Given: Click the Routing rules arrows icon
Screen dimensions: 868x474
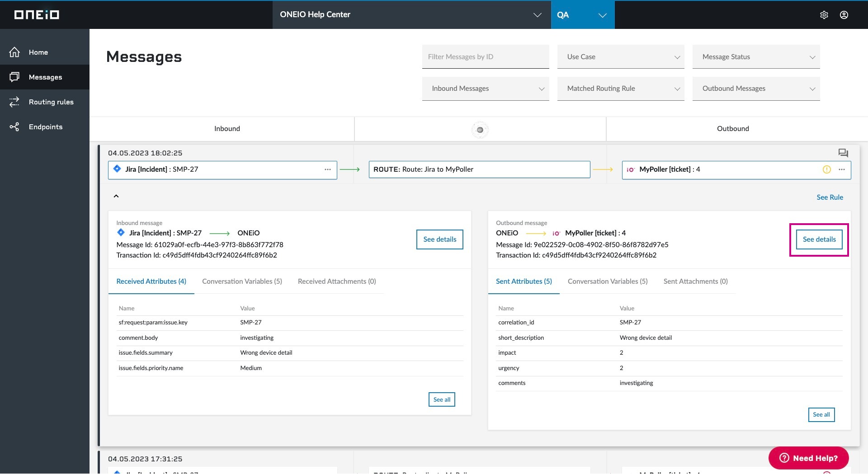Looking at the screenshot, I should [14, 102].
